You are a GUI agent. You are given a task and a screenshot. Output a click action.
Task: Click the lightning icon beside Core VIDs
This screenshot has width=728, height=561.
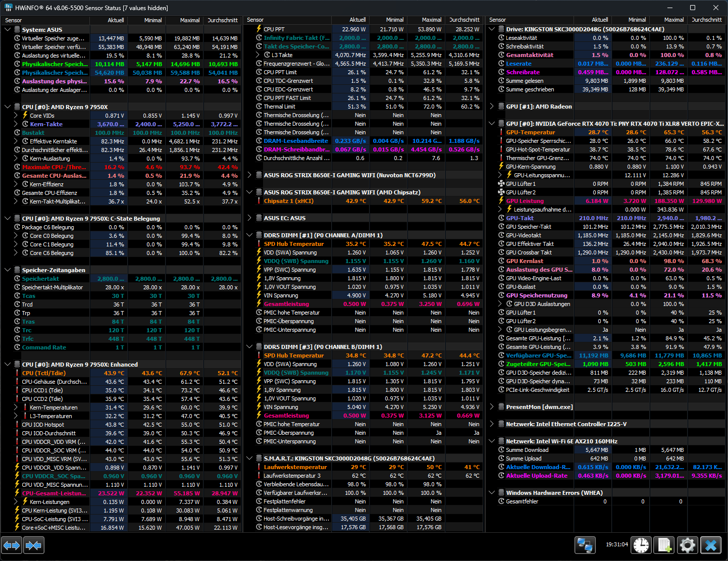(25, 116)
